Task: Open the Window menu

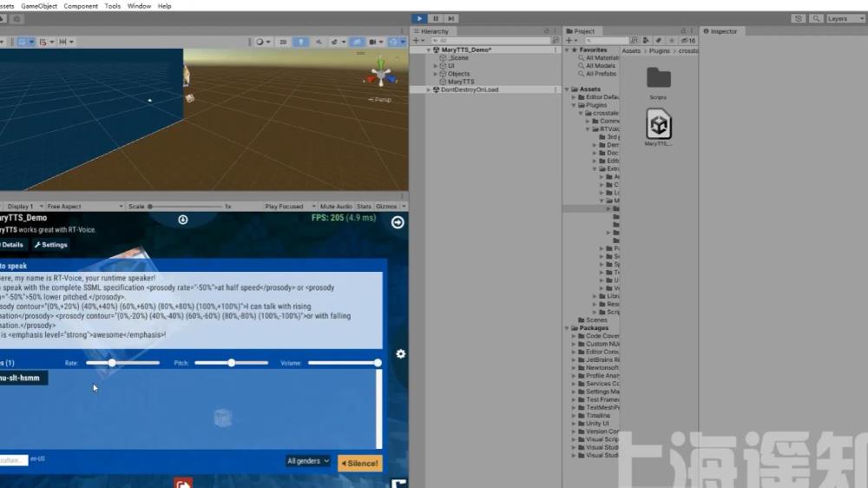Action: [139, 6]
